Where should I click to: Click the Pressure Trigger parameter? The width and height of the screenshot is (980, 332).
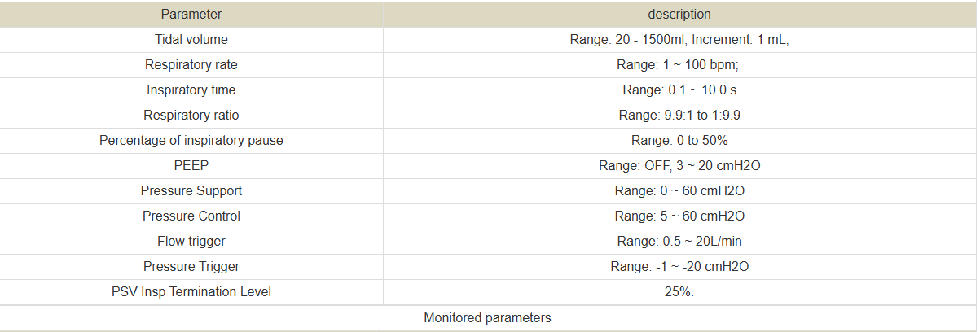(x=191, y=266)
